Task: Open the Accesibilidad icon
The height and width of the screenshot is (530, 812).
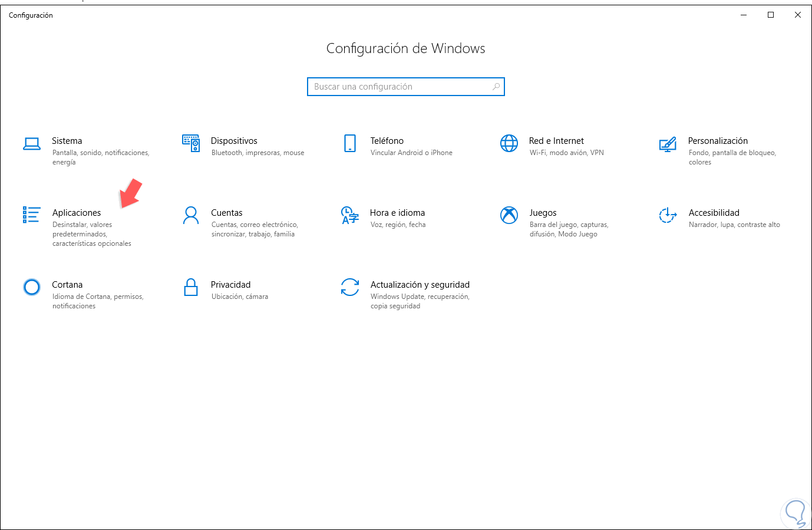Action: tap(668, 215)
